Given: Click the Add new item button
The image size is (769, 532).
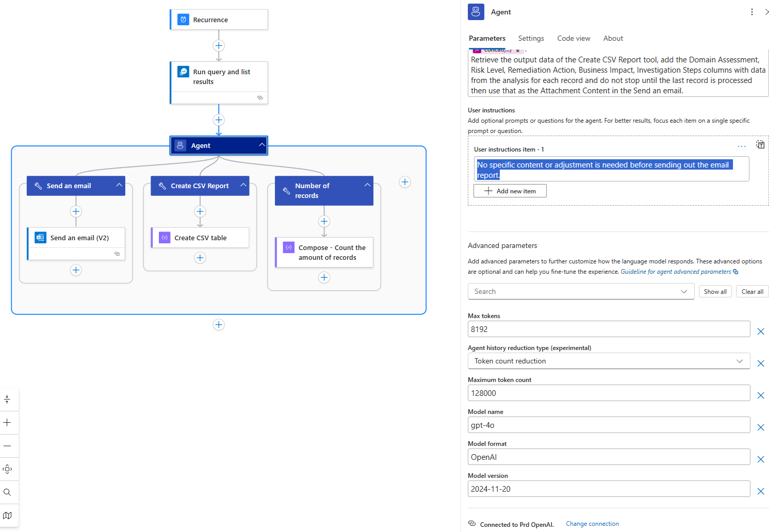Looking at the screenshot, I should pyautogui.click(x=510, y=191).
